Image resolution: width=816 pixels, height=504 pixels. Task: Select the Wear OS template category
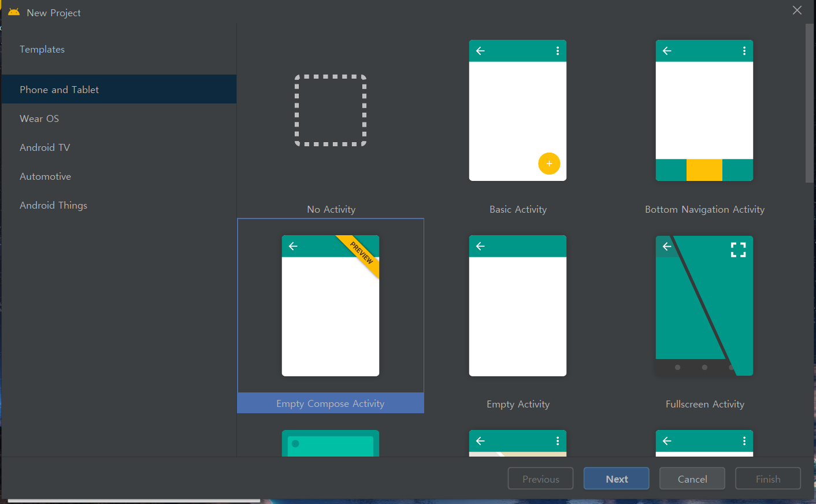click(118, 118)
